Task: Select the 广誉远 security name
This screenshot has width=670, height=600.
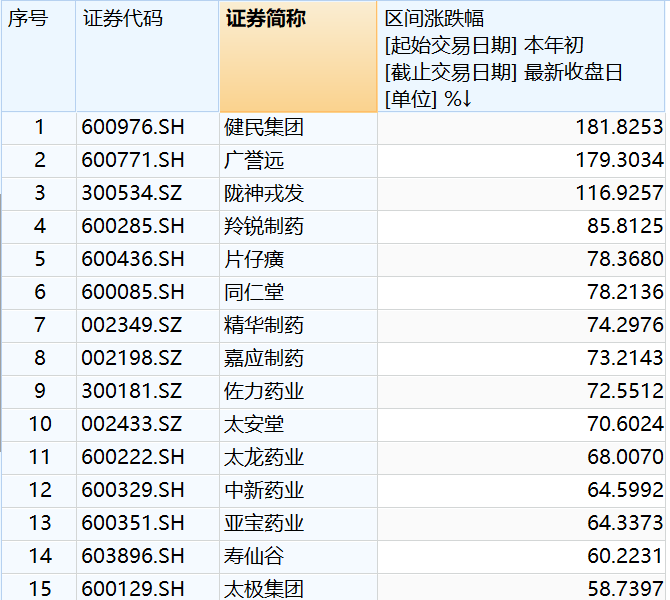Action: [254, 160]
